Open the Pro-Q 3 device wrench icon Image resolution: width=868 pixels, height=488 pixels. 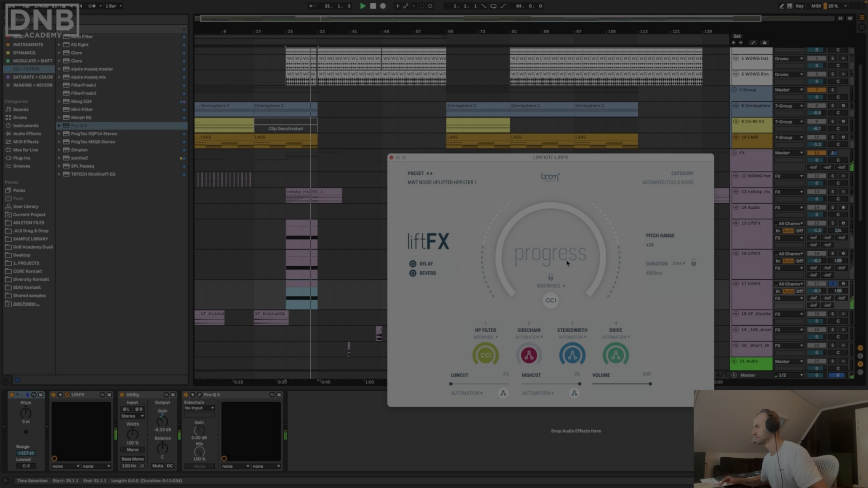tap(199, 395)
